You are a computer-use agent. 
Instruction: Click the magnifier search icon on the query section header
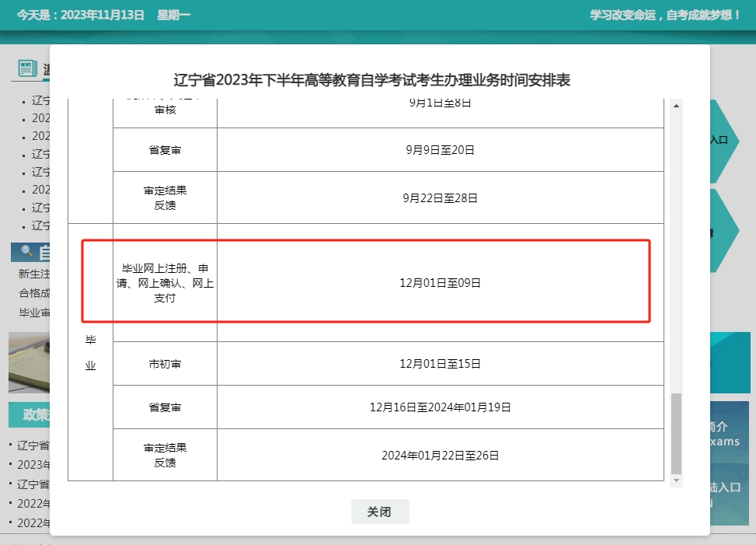[x=26, y=250]
